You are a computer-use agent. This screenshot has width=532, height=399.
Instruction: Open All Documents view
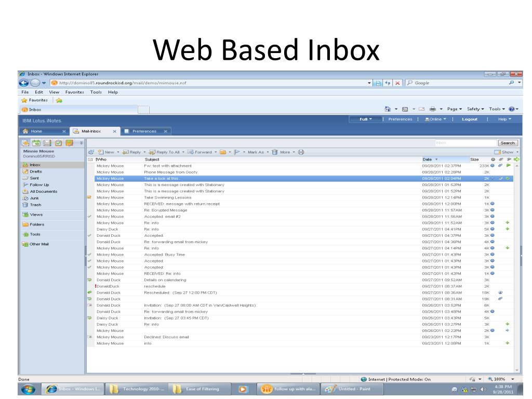(x=44, y=191)
